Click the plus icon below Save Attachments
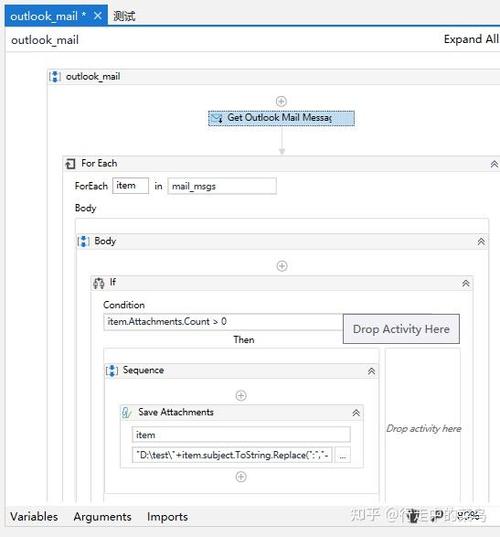The width and height of the screenshot is (500, 537). (x=241, y=477)
